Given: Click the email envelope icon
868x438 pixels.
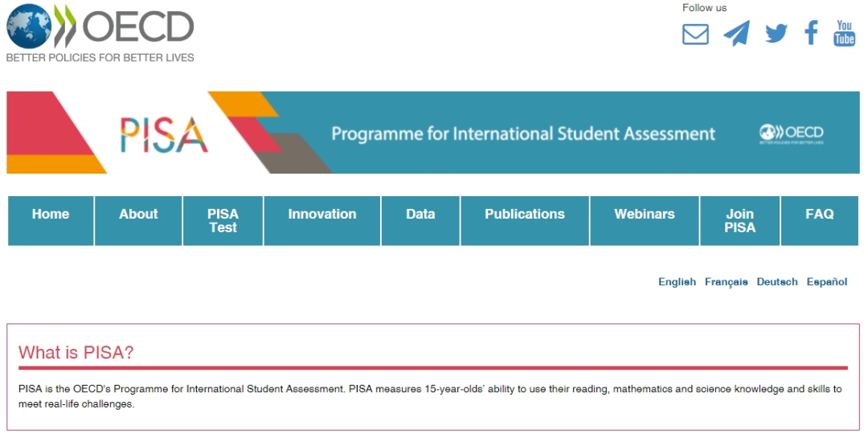Looking at the screenshot, I should [x=695, y=35].
